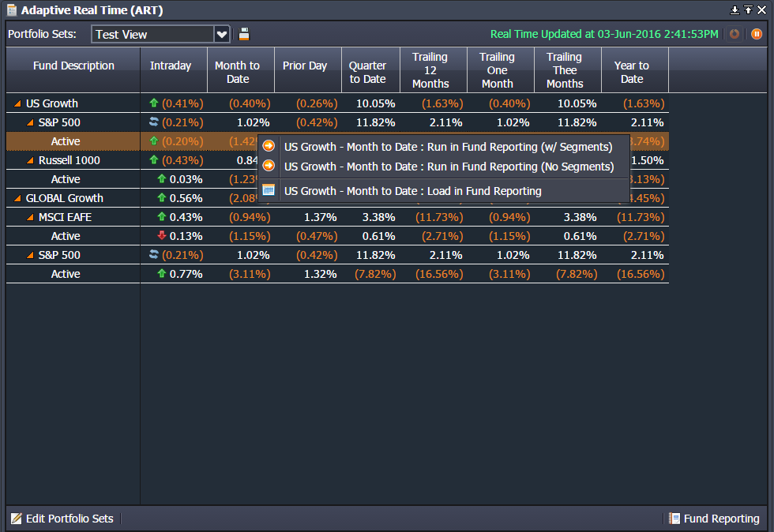Select Run in Fund Reporting (No Segments)
Image resolution: width=774 pixels, height=532 pixels.
coord(449,167)
